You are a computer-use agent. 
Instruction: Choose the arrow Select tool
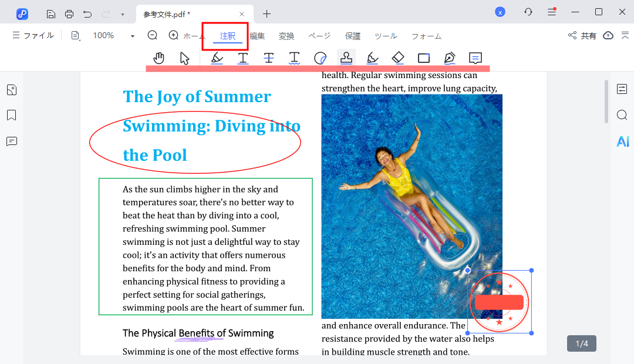185,58
